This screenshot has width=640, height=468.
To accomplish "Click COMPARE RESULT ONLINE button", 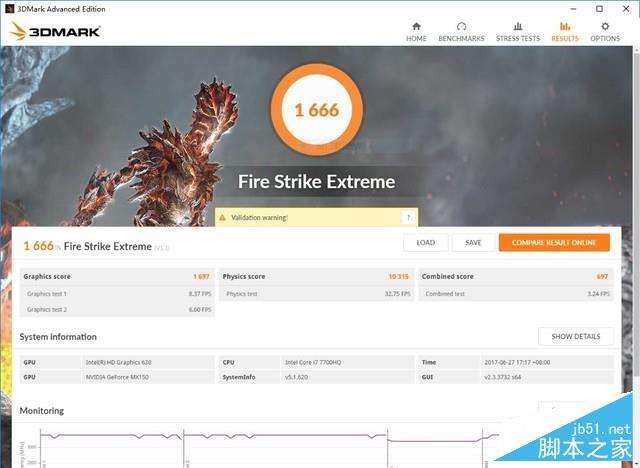I will [554, 243].
